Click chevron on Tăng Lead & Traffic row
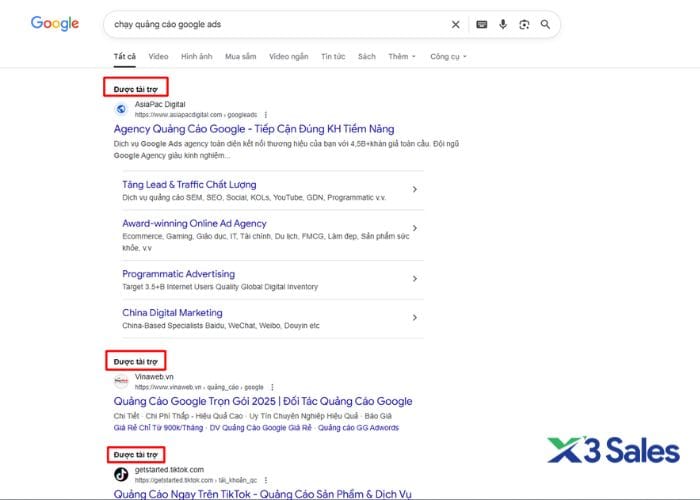Viewport: 700px width, 500px height. tap(415, 189)
